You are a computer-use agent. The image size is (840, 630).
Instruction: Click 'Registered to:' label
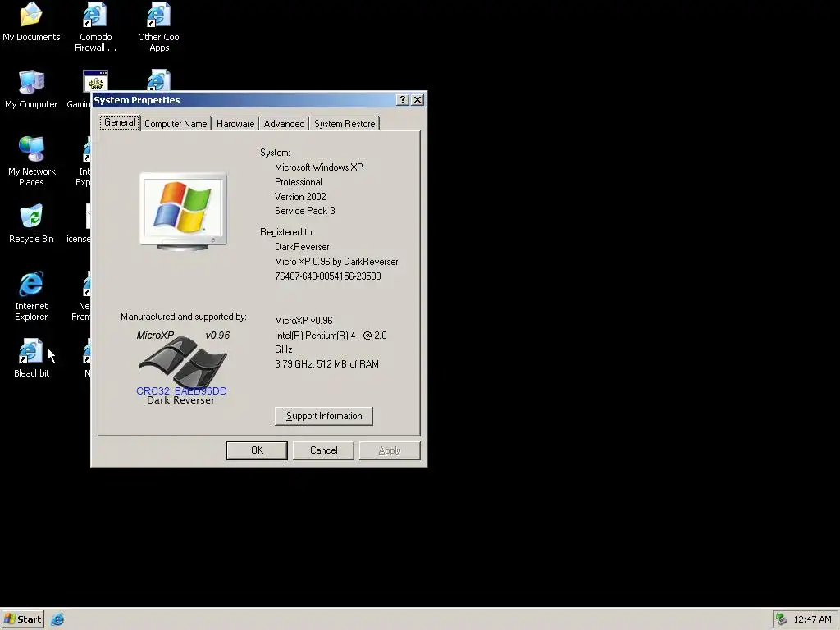(287, 232)
